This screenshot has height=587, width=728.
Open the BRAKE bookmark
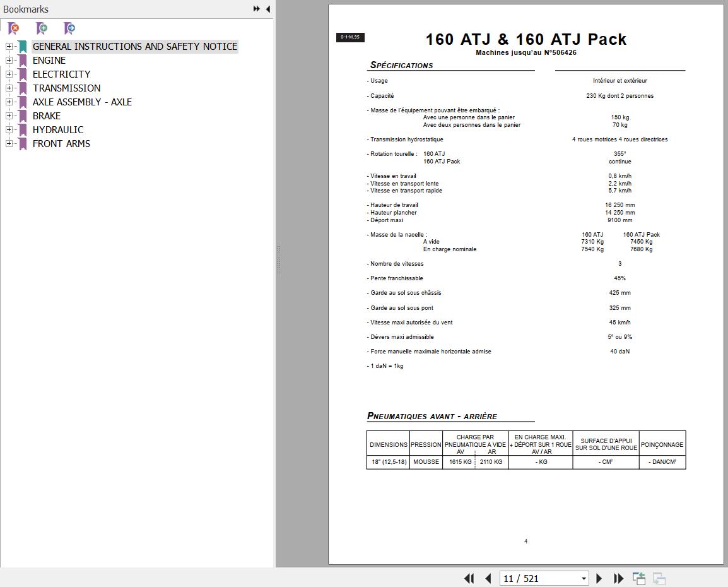pyautogui.click(x=47, y=116)
